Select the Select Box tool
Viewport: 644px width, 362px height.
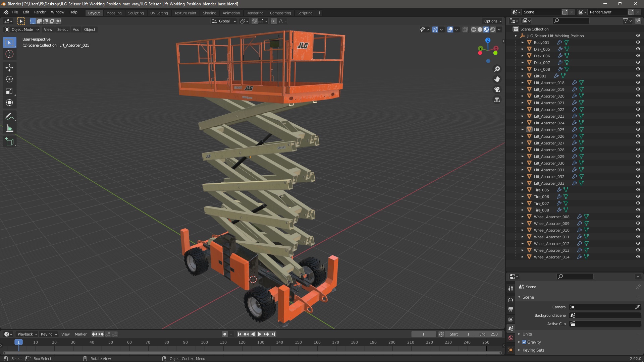point(9,43)
